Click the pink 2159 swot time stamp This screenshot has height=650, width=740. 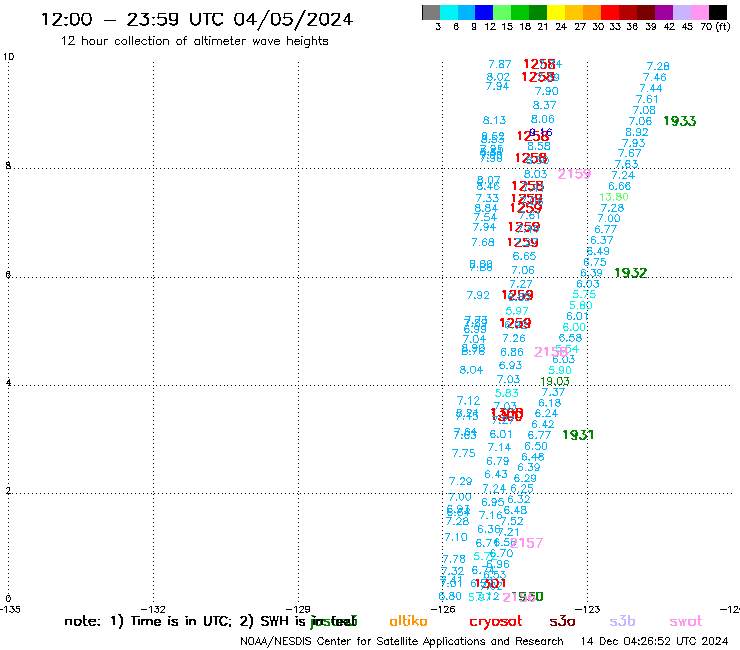574,174
